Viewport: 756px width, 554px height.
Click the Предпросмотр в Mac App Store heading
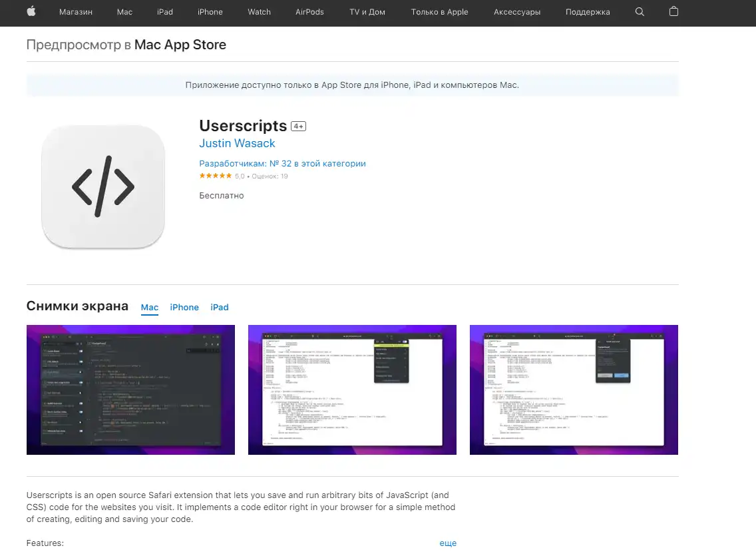coord(126,45)
